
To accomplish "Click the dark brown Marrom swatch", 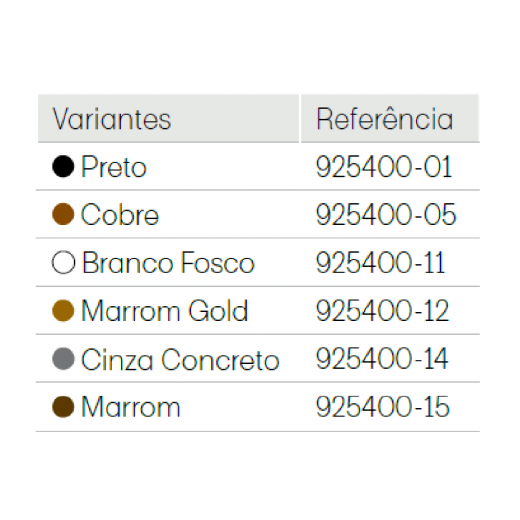I will pos(63,407).
